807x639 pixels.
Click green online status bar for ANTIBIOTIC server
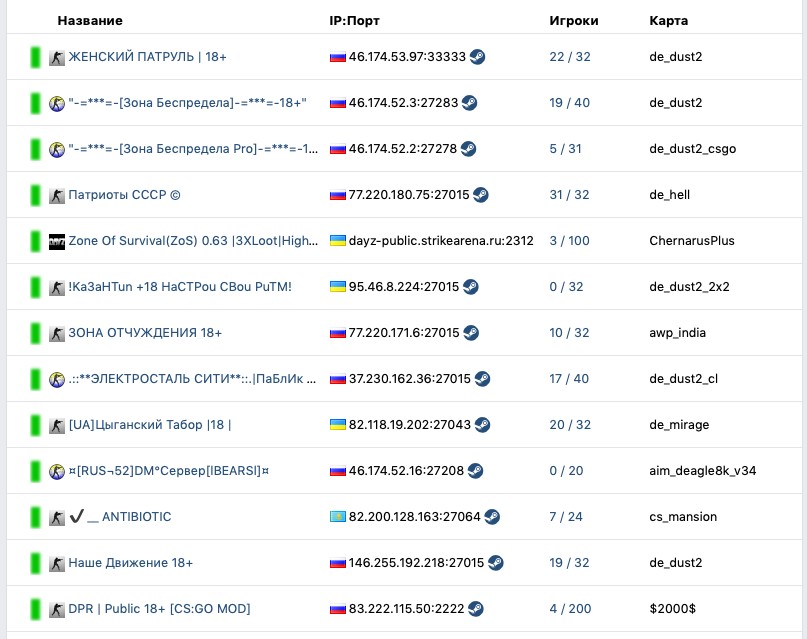pyautogui.click(x=35, y=517)
